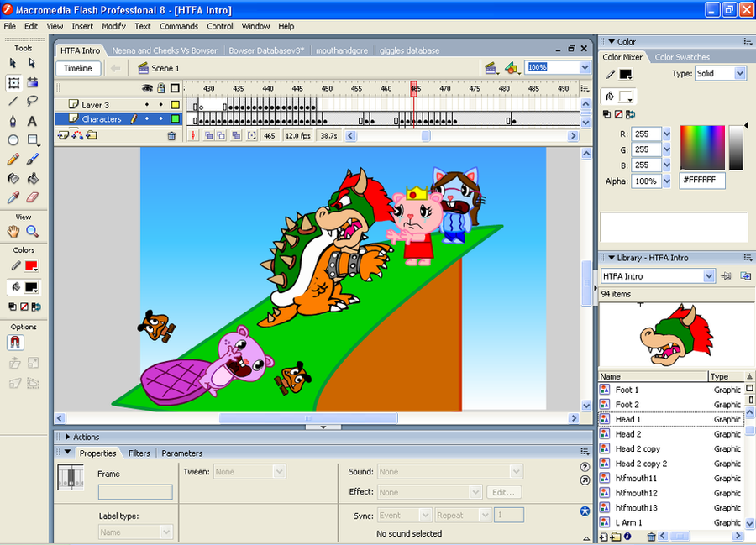Click the Timeline toggle button

pyautogui.click(x=78, y=68)
